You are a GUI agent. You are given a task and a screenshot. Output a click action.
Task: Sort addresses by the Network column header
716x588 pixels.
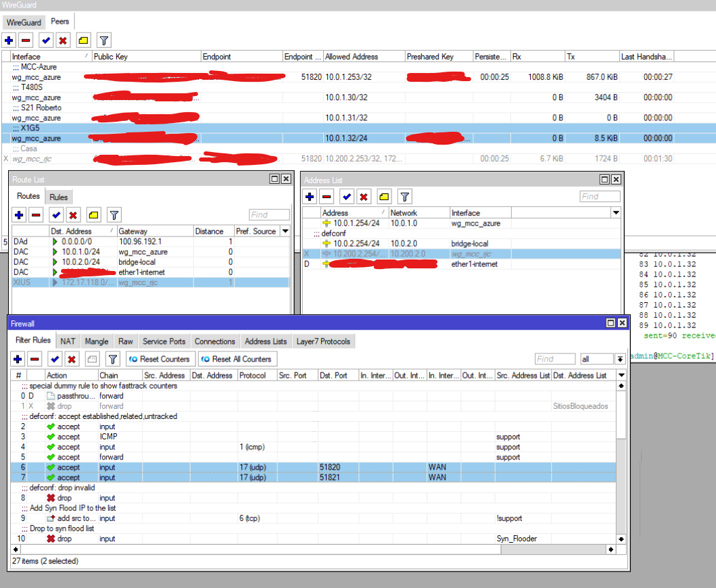pyautogui.click(x=419, y=213)
